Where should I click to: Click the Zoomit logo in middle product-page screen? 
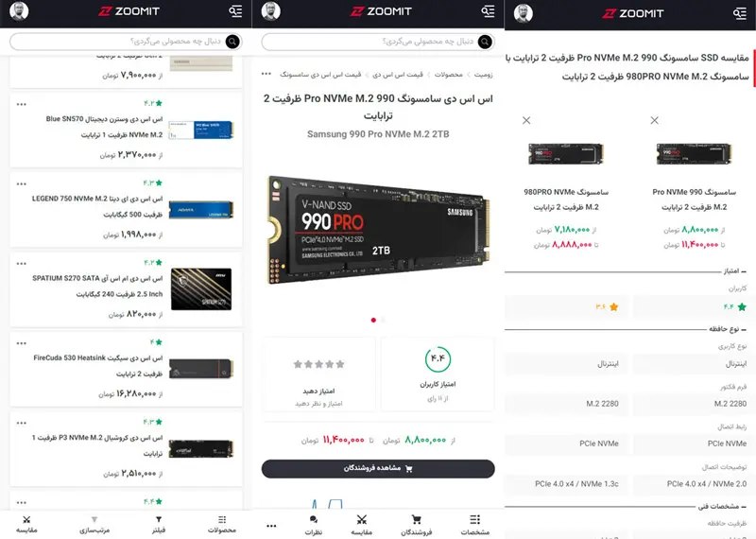coord(381,11)
